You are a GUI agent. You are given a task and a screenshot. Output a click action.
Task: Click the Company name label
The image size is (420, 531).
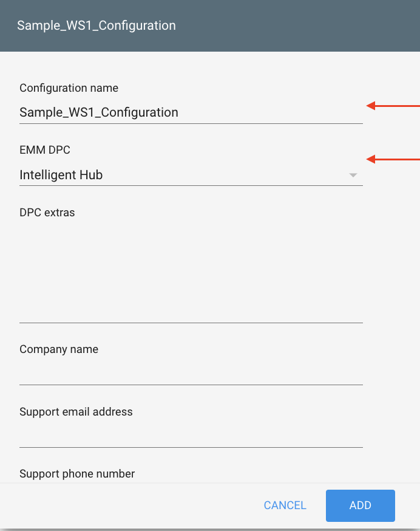pyautogui.click(x=59, y=349)
